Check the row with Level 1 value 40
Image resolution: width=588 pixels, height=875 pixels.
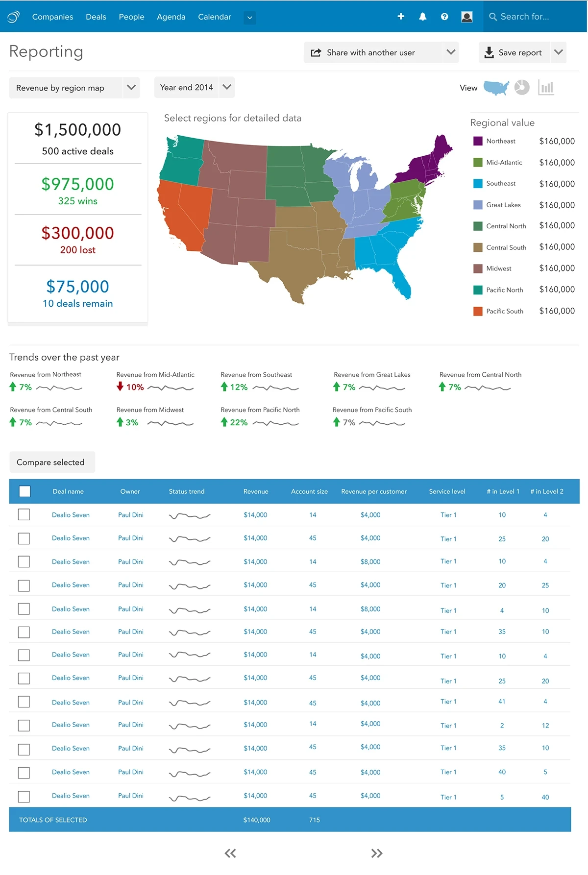pos(24,773)
